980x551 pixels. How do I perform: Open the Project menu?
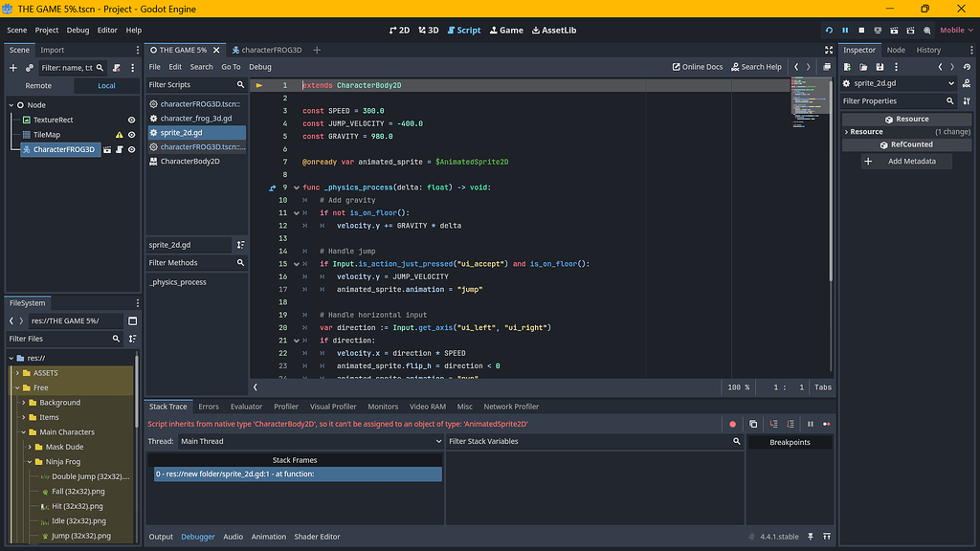pos(46,30)
